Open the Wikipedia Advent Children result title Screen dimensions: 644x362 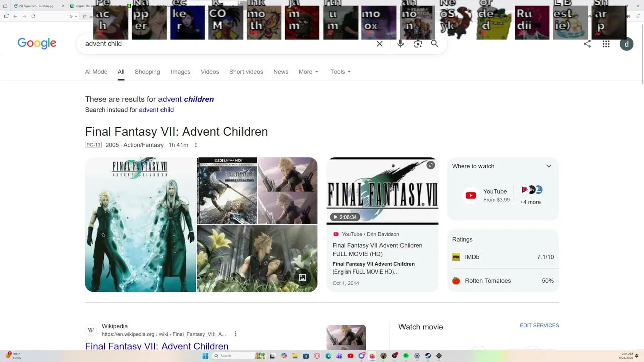(156, 346)
